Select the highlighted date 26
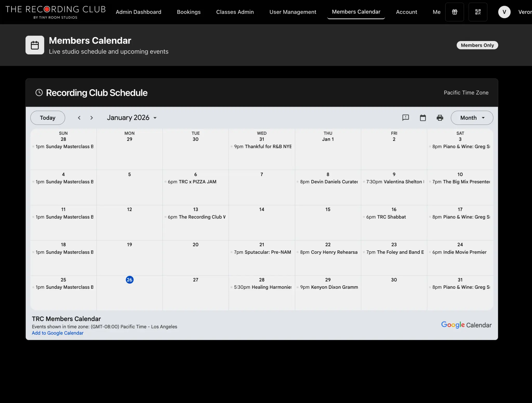 point(129,280)
